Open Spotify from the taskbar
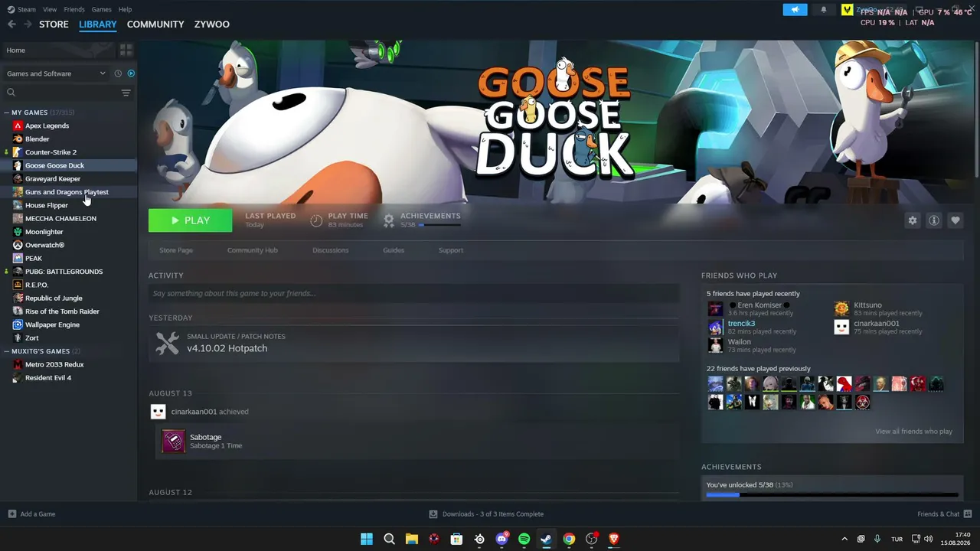Viewport: 980px width, 551px height. [524, 539]
